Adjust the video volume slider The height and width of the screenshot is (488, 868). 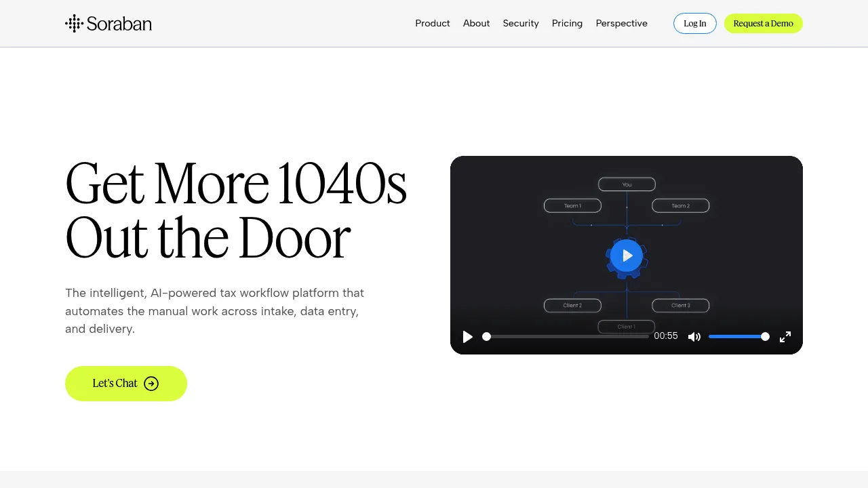pos(739,337)
